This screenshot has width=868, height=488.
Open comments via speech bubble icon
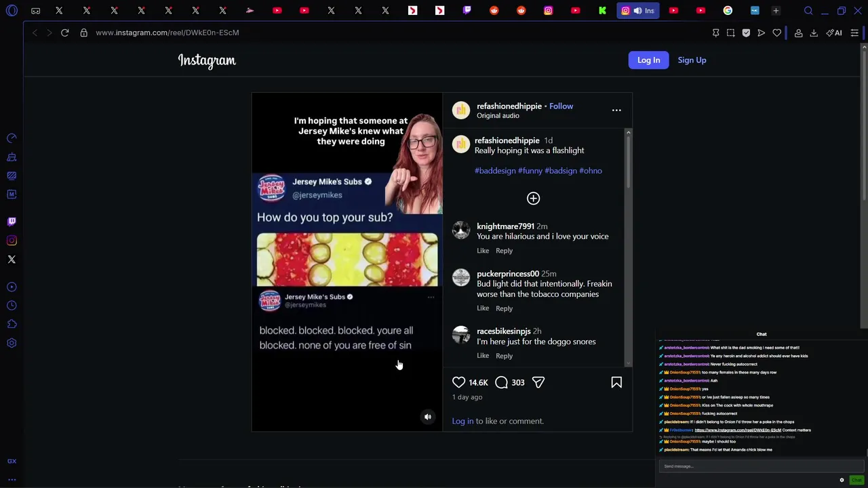(x=501, y=383)
